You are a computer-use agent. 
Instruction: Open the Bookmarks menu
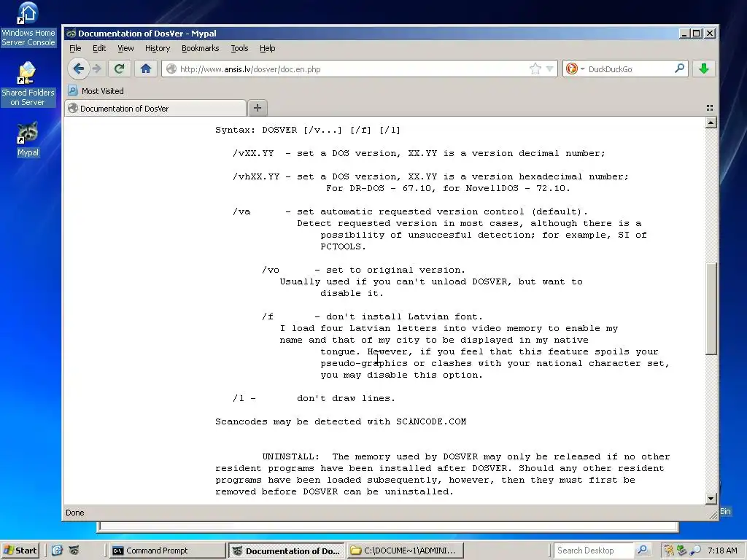(200, 48)
